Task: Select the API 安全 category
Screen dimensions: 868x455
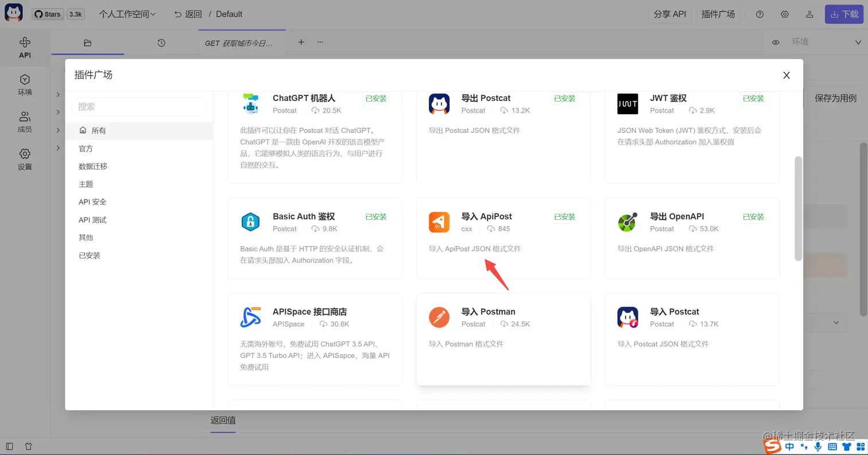Action: tap(139, 202)
